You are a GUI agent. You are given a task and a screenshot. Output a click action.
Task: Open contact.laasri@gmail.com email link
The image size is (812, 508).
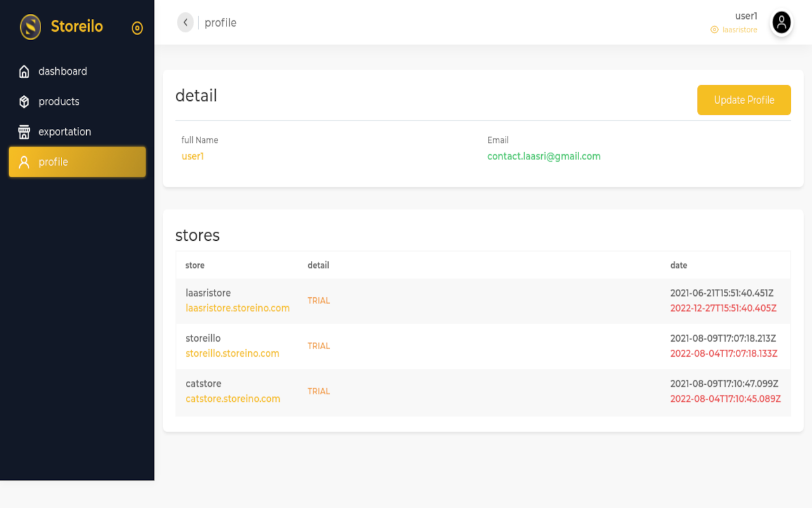[x=544, y=156]
